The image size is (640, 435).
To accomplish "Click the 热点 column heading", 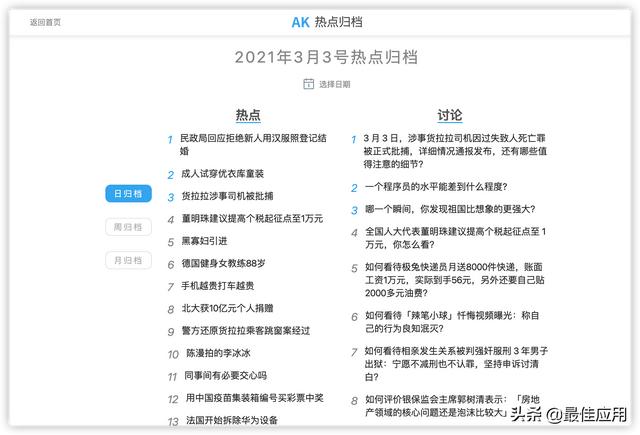I will tap(247, 115).
